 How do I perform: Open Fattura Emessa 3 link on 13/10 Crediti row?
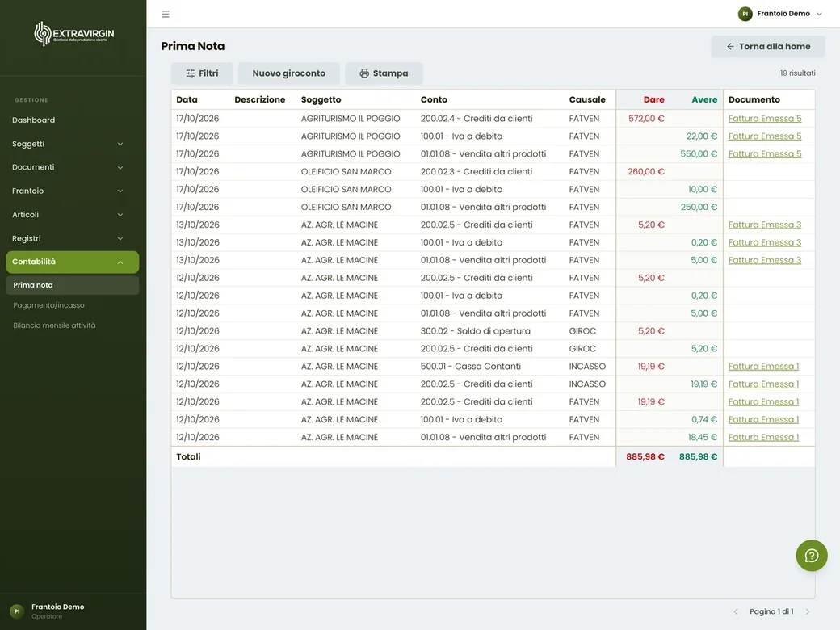pos(764,225)
